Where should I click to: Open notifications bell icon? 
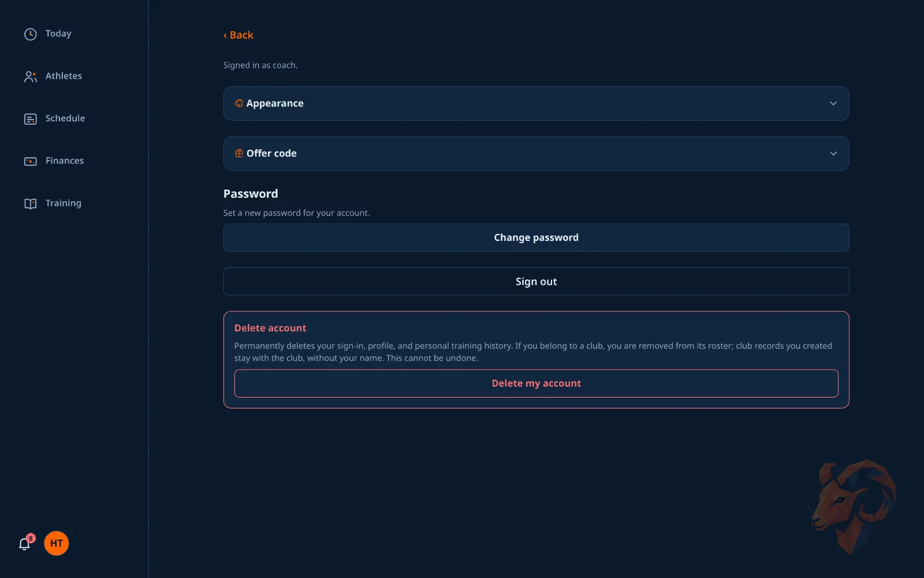click(24, 544)
